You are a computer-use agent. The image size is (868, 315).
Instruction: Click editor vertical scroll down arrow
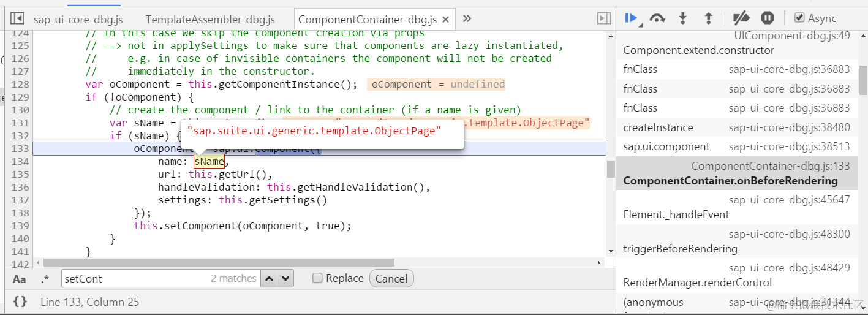pyautogui.click(x=611, y=251)
